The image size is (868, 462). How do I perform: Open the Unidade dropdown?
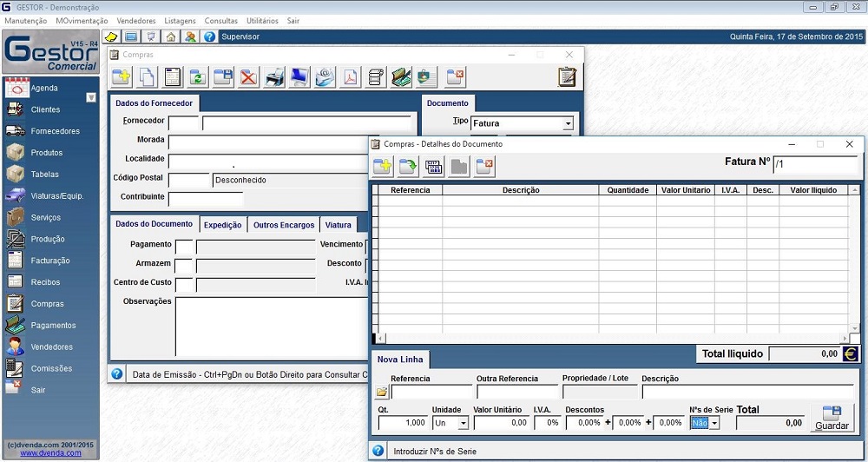tap(463, 423)
